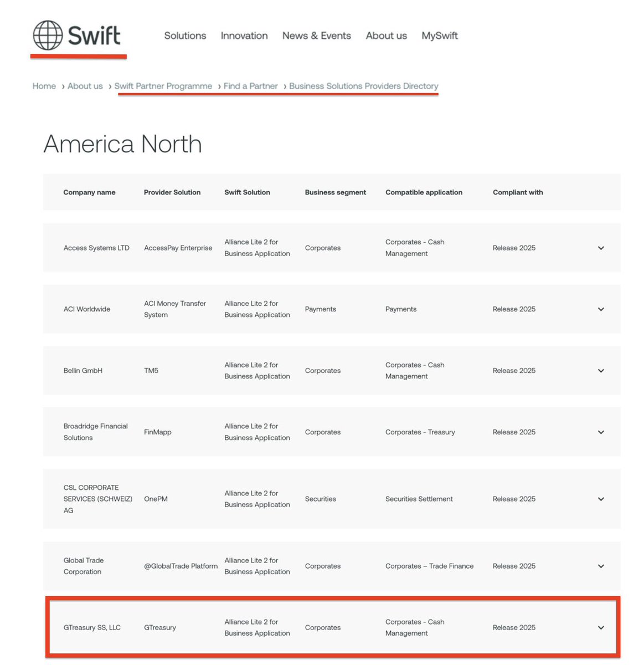The image size is (644, 665).
Task: Click the Swift Solution column header
Action: [248, 192]
